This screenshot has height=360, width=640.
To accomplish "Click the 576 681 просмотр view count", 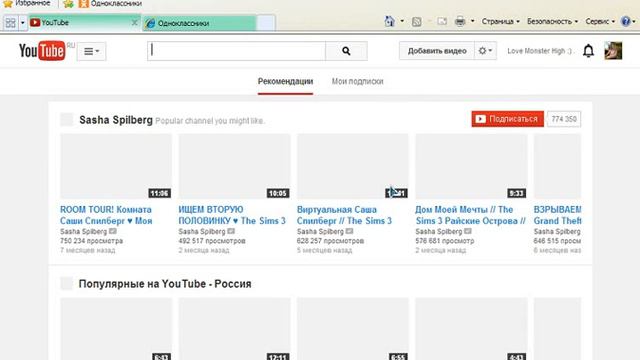I will click(x=444, y=241).
